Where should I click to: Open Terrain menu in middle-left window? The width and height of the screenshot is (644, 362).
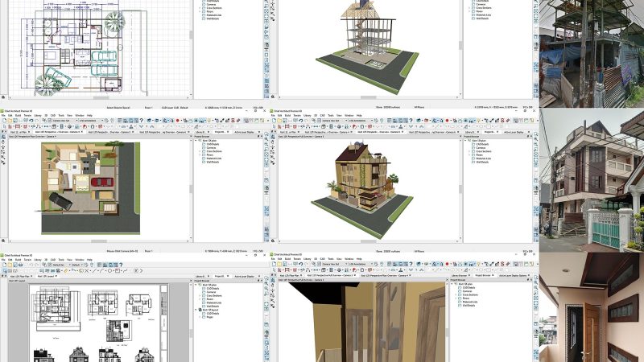coord(27,115)
